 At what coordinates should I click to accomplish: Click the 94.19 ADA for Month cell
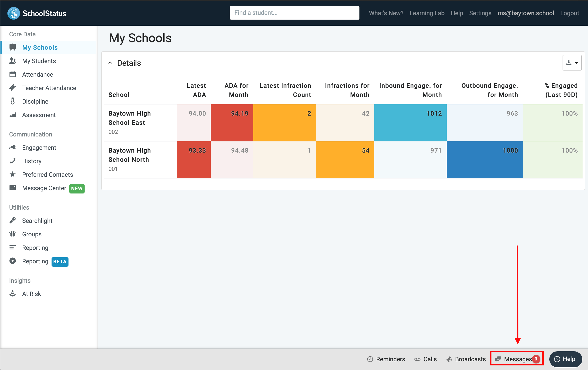(x=232, y=123)
